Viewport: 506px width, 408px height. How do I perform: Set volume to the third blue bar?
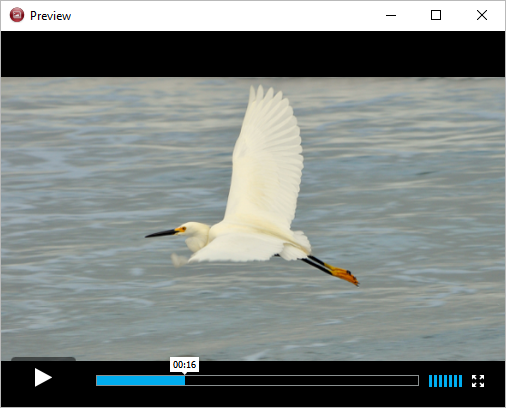click(440, 381)
